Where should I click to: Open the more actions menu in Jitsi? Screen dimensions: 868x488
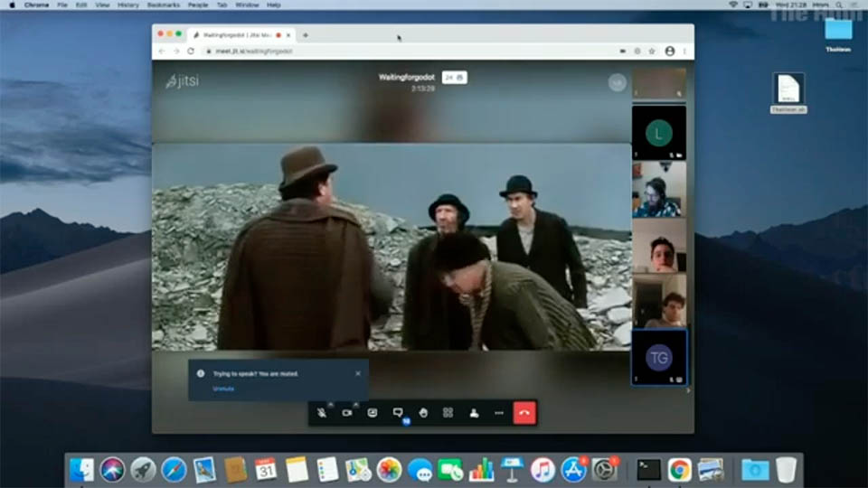499,413
